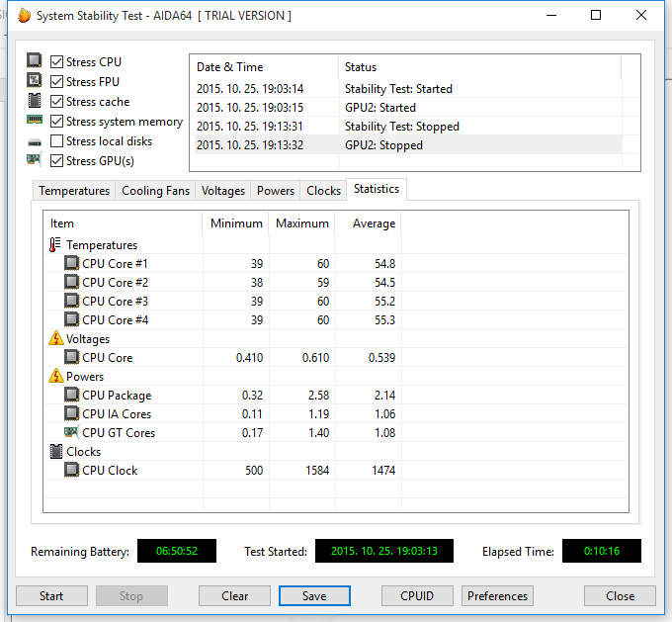Click the Average column header
The width and height of the screenshot is (672, 622).
(x=369, y=223)
